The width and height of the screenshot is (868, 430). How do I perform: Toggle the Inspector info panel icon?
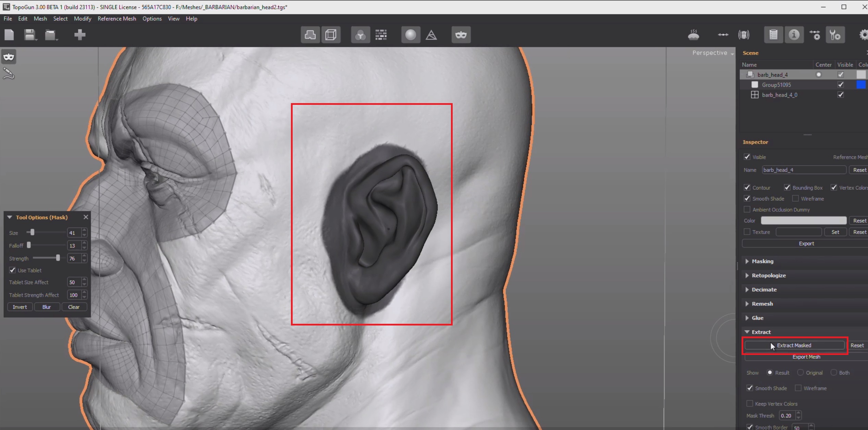coord(794,35)
